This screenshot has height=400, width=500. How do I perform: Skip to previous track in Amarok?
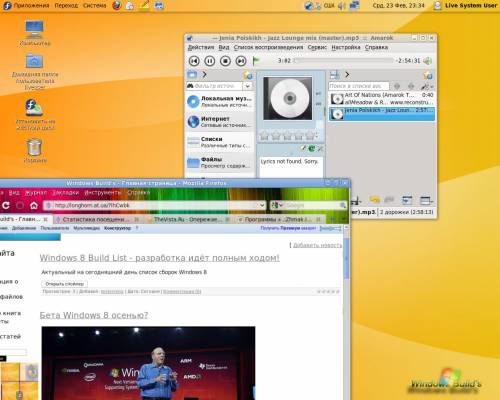194,61
